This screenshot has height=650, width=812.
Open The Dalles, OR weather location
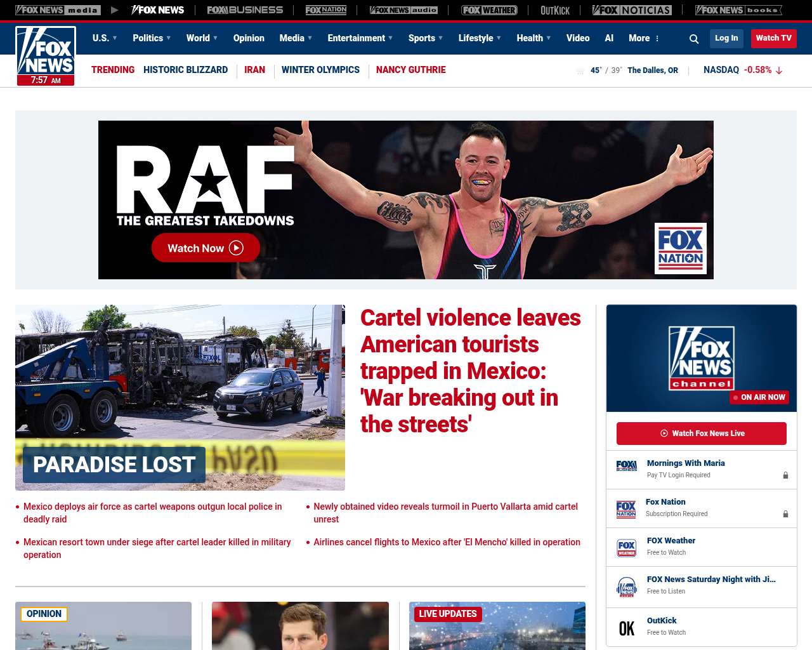click(x=653, y=70)
